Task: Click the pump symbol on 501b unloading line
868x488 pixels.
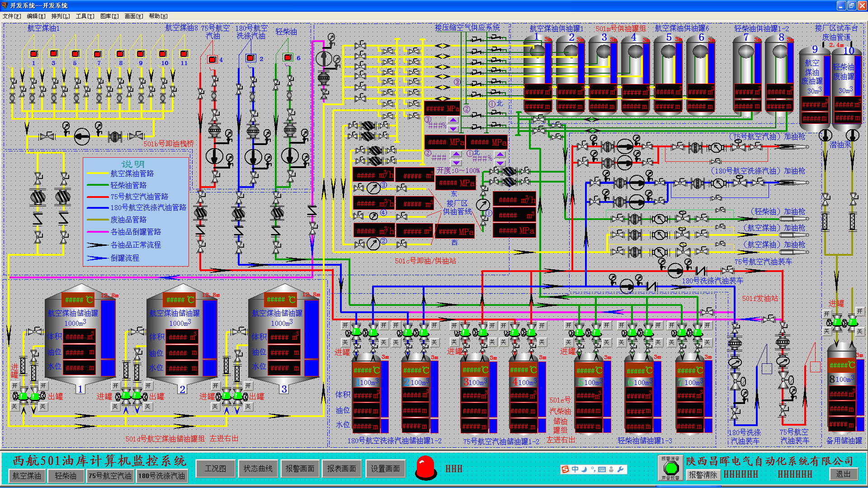Action: pos(82,136)
